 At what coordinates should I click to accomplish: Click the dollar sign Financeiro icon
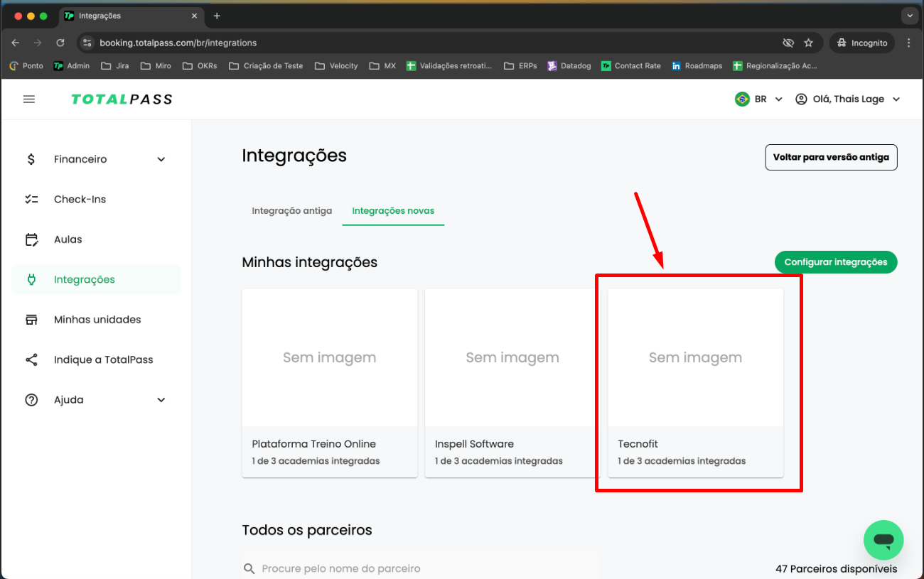coord(31,159)
